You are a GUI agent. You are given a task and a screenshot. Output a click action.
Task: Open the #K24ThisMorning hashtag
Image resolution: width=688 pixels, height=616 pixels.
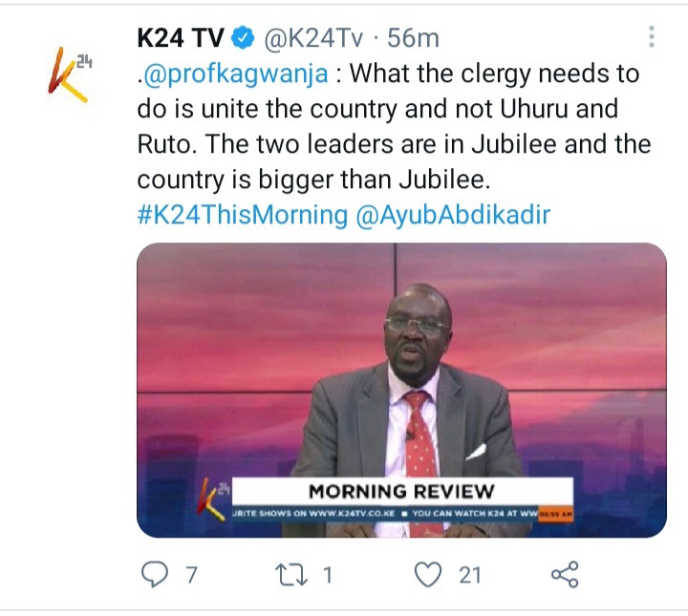[243, 215]
